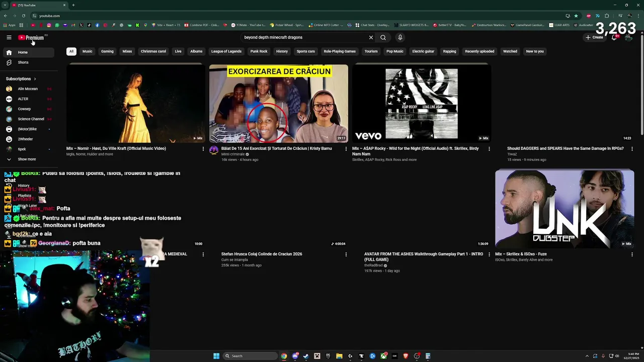Open more options for Băiat De 15 Ani video

[346, 149]
